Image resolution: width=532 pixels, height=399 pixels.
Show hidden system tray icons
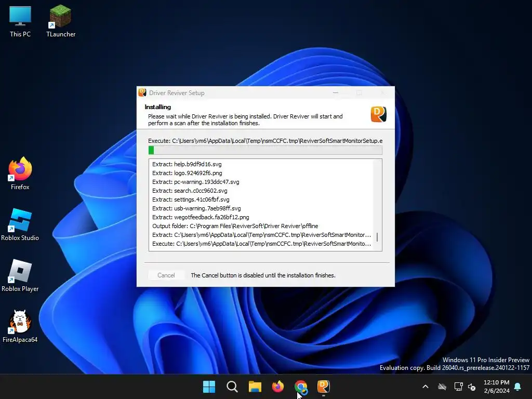pyautogui.click(x=425, y=387)
